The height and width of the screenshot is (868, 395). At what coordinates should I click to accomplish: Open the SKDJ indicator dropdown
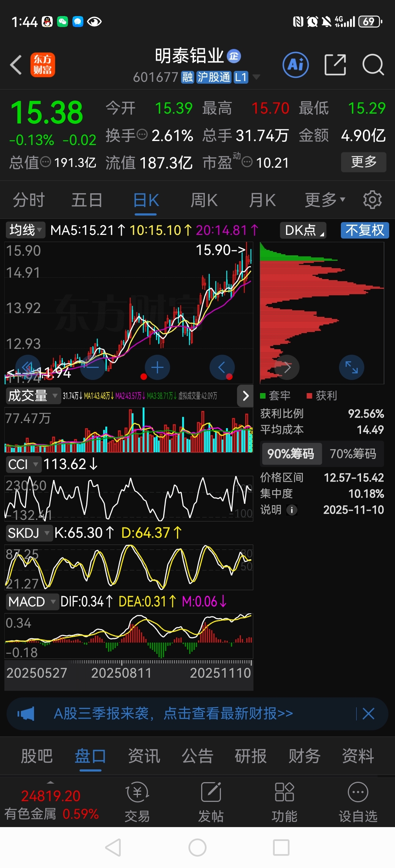(x=29, y=533)
